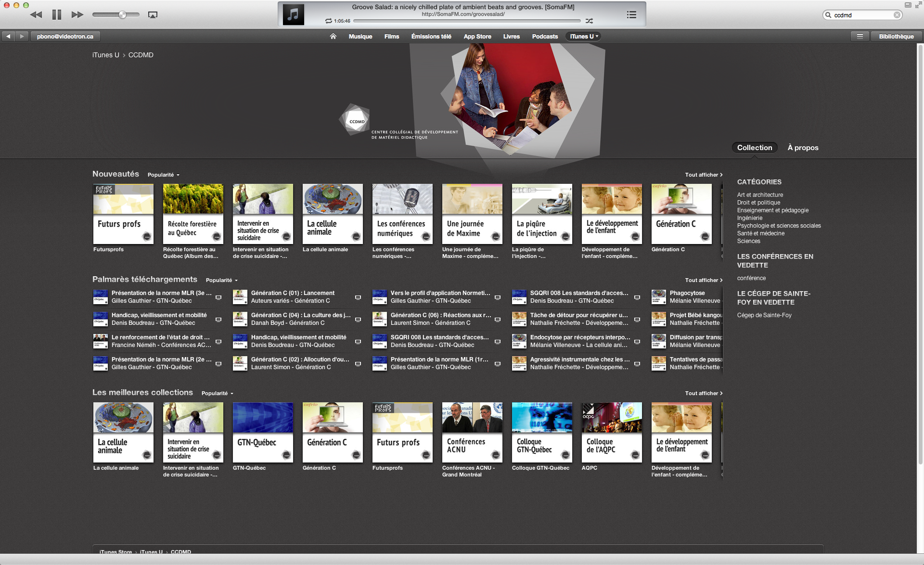Open the Podcasts section

coord(545,37)
